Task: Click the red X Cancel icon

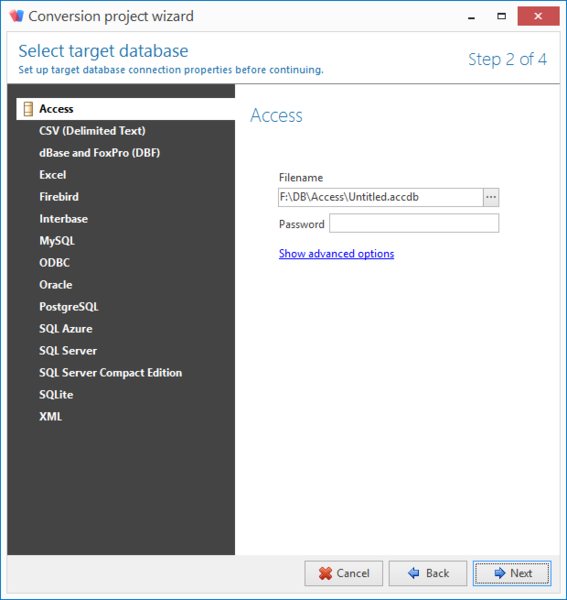Action: (x=326, y=573)
